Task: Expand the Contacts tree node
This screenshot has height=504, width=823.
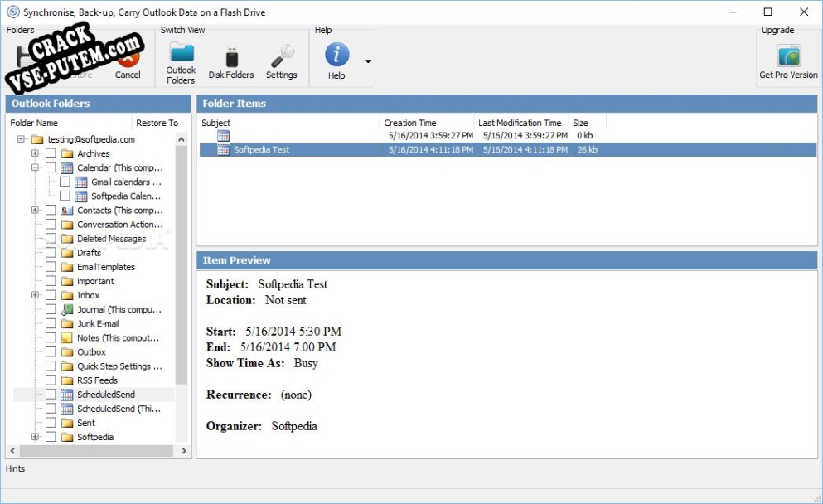Action: [x=35, y=210]
